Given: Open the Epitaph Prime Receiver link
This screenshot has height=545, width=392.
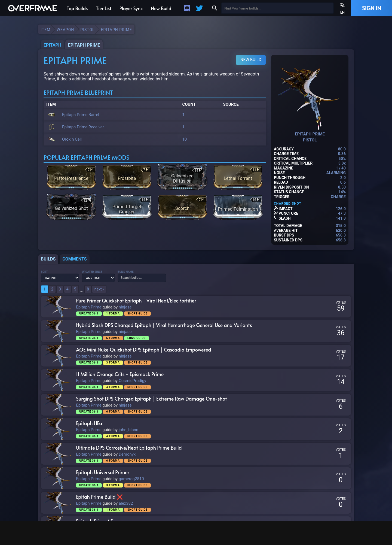Looking at the screenshot, I should click(83, 127).
